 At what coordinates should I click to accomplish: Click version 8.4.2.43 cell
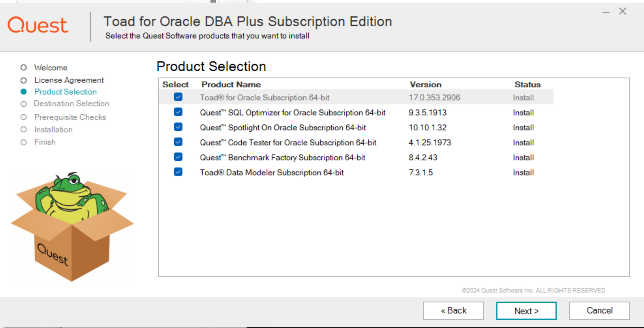(423, 158)
